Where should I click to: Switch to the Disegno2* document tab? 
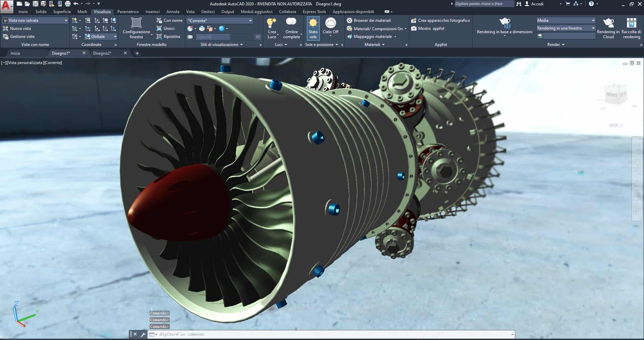(x=102, y=53)
